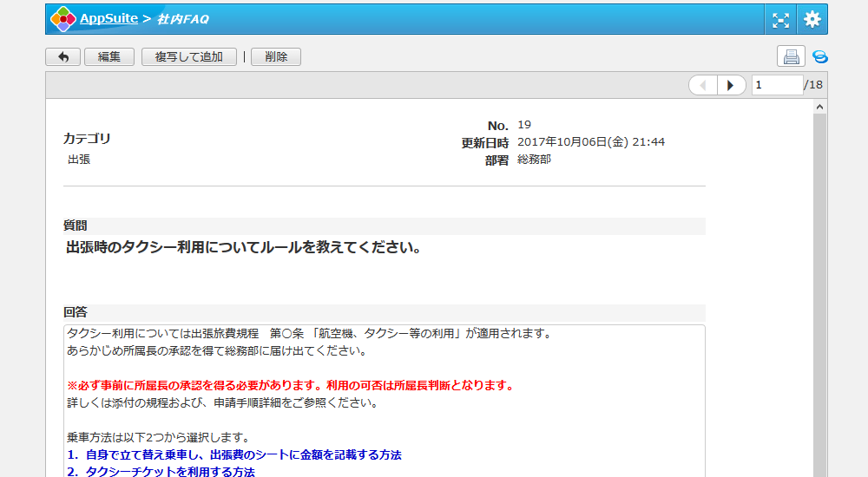Go to the next record arrow
Screen dimensions: 868x477
732,85
